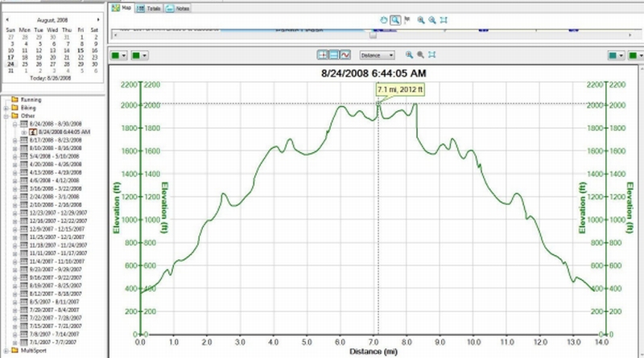This screenshot has height=358, width=644.
Task: Click zoom in icon on the map toolbar
Action: pos(420,19)
